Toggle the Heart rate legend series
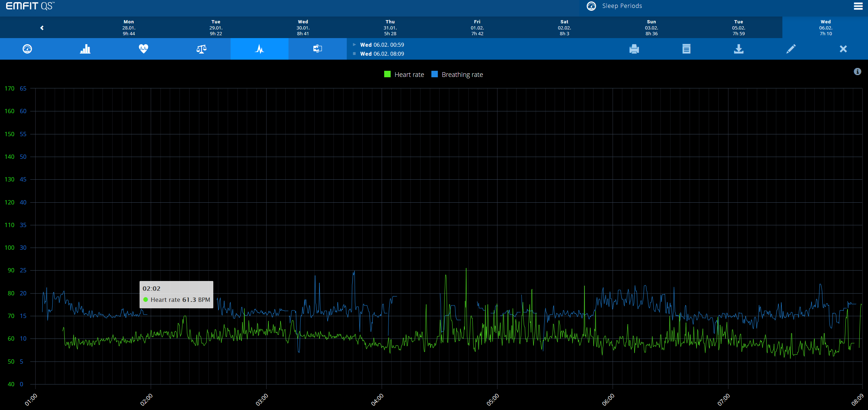 (x=409, y=74)
